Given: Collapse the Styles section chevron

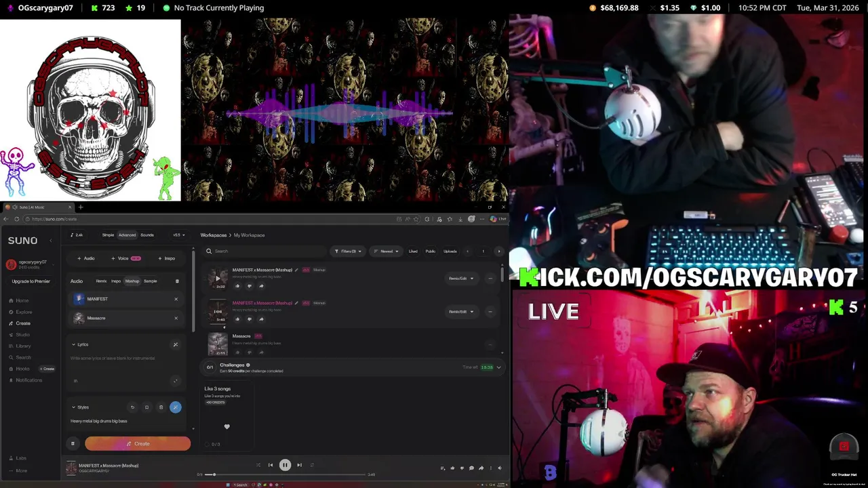Looking at the screenshot, I should click(x=73, y=407).
